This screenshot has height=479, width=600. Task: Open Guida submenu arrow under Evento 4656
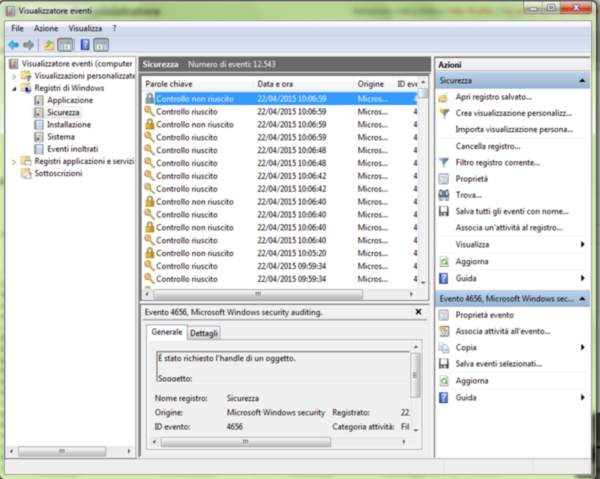coord(582,398)
